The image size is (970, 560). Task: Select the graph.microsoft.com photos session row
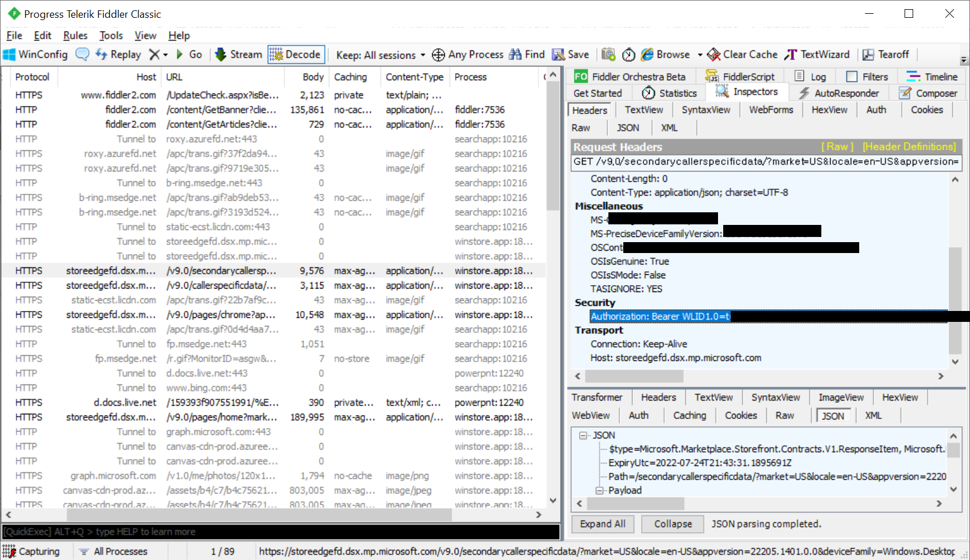pyautogui.click(x=274, y=476)
